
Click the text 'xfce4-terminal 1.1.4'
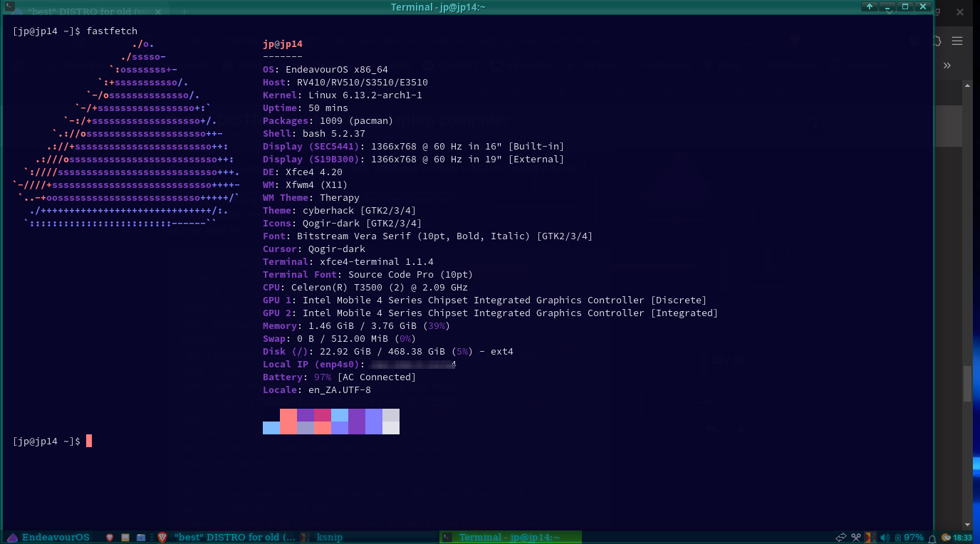click(x=377, y=262)
